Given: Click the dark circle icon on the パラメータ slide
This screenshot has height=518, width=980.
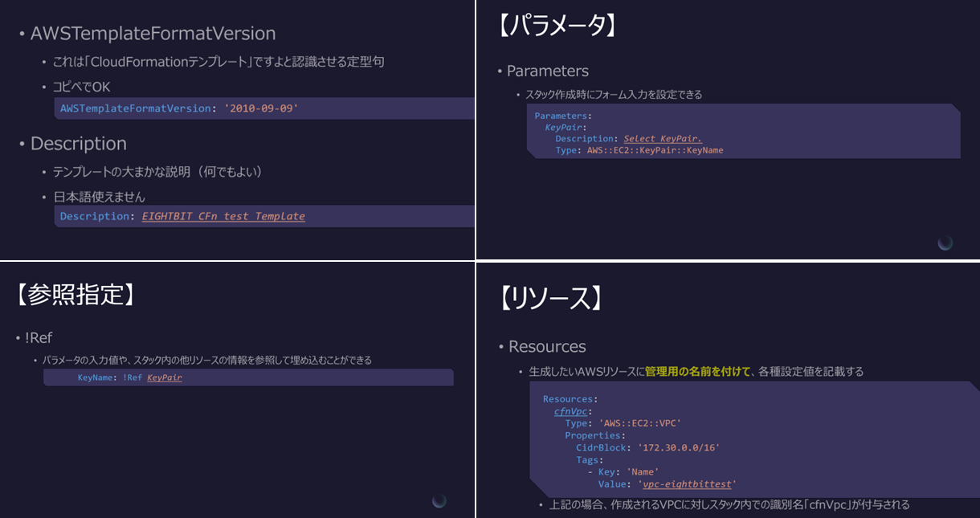Looking at the screenshot, I should click(945, 243).
